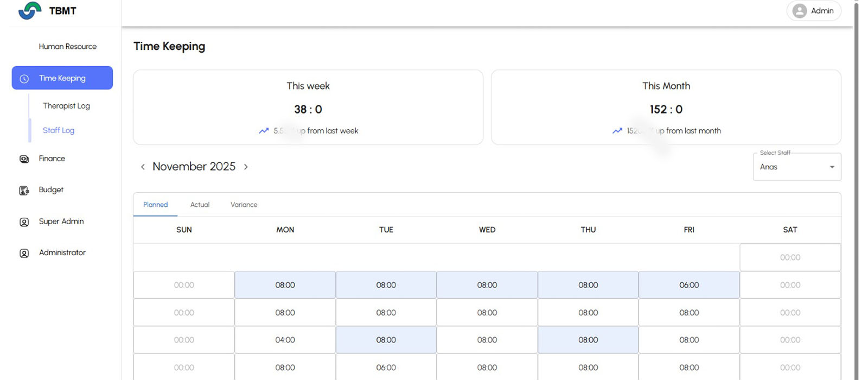868x380 pixels.
Task: Click the Friday 06:00 highlighted cell
Action: click(x=689, y=285)
